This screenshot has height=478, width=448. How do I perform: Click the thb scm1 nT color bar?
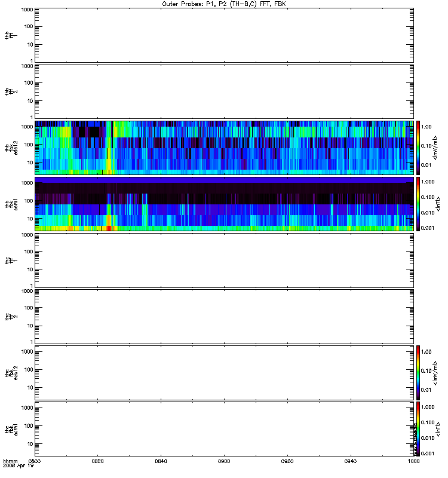tap(418, 204)
